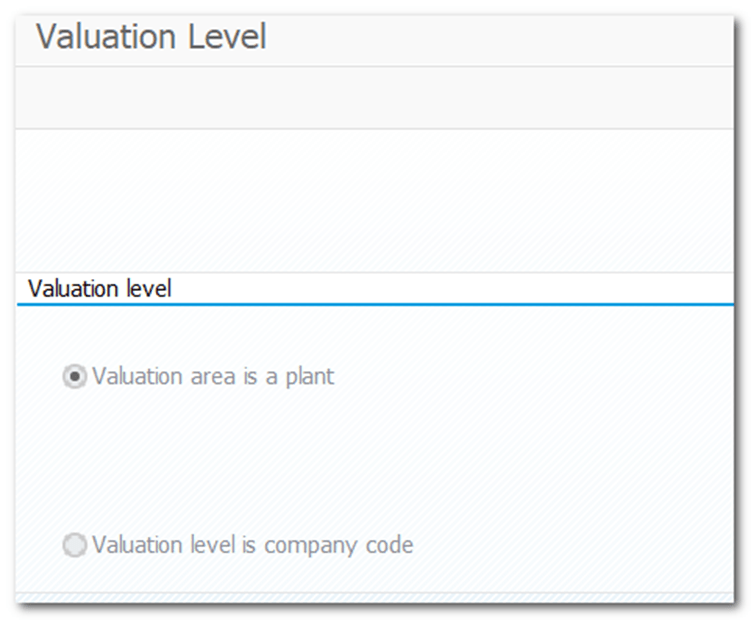The height and width of the screenshot is (620, 751).
Task: Click the "Valuation area is a plant" label text
Action: pyautogui.click(x=213, y=377)
